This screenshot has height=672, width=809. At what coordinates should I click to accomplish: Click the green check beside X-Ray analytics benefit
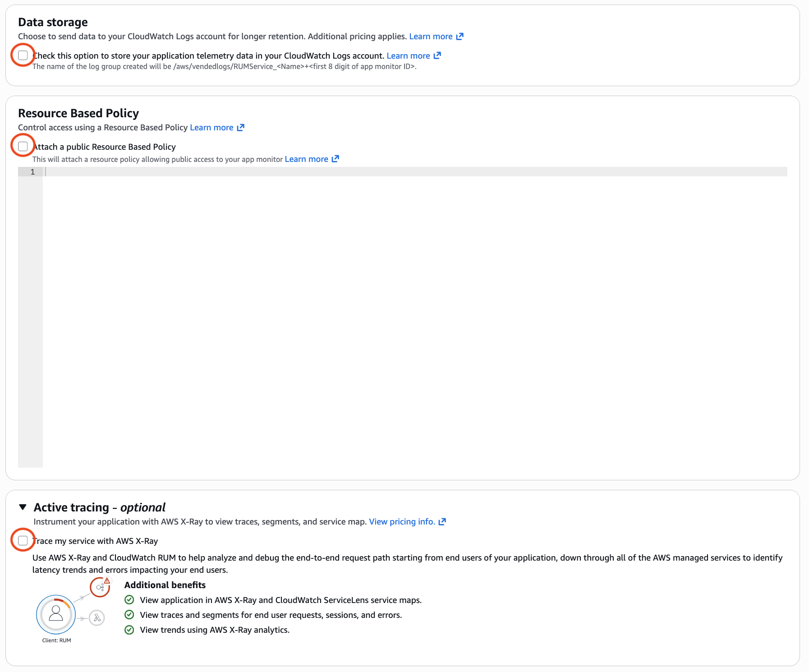pyautogui.click(x=130, y=630)
